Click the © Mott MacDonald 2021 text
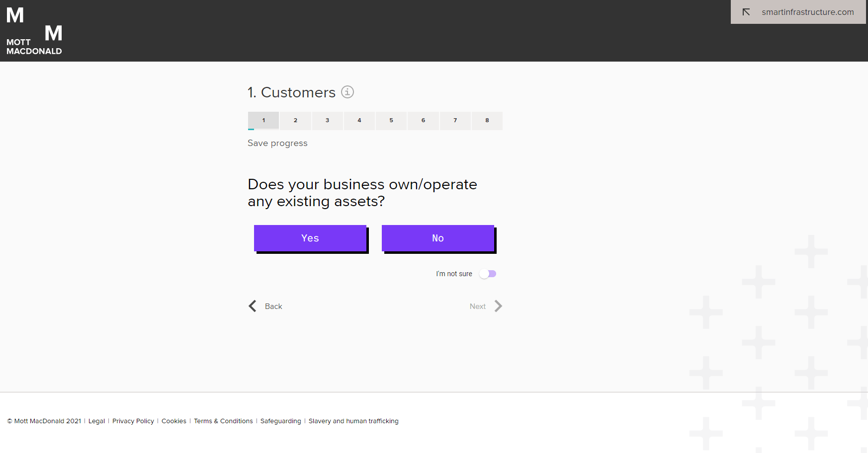 pos(44,421)
